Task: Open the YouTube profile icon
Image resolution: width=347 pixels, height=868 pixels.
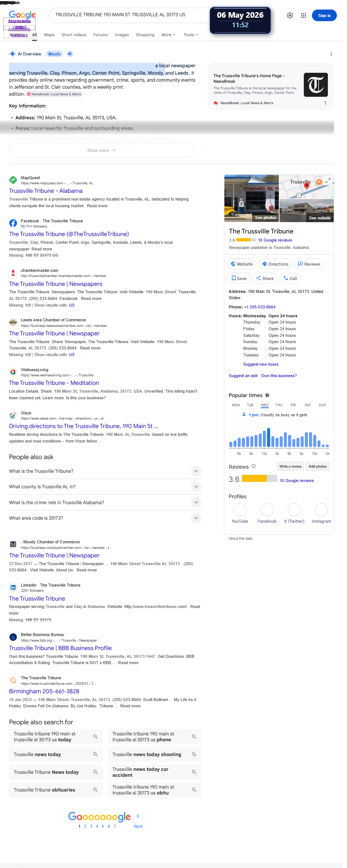Action: pos(240,510)
